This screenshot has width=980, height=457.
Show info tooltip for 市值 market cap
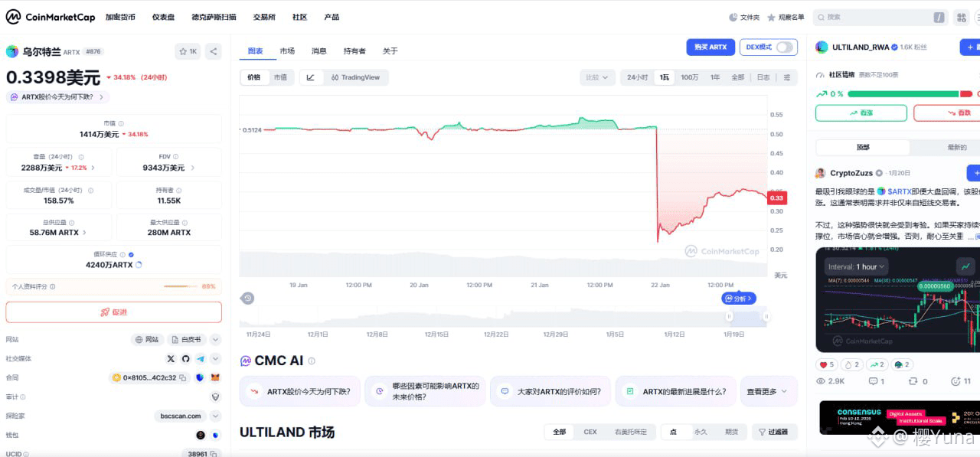coord(121,123)
